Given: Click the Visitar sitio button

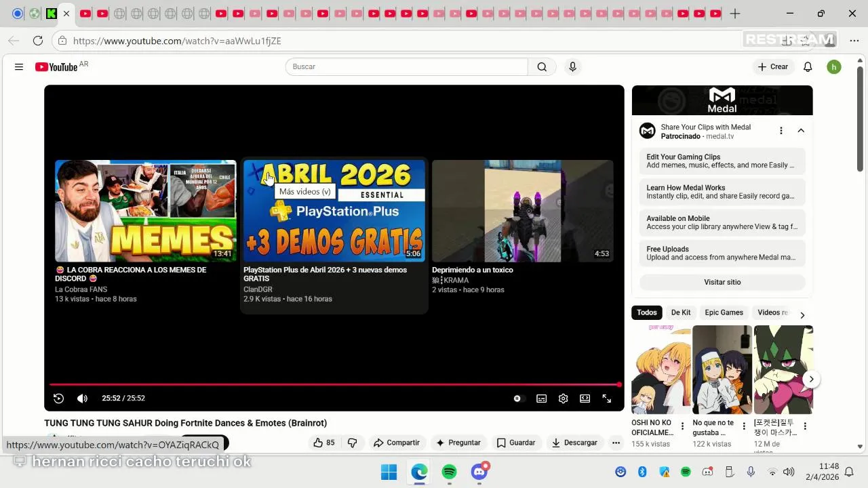Looking at the screenshot, I should pyautogui.click(x=722, y=282).
